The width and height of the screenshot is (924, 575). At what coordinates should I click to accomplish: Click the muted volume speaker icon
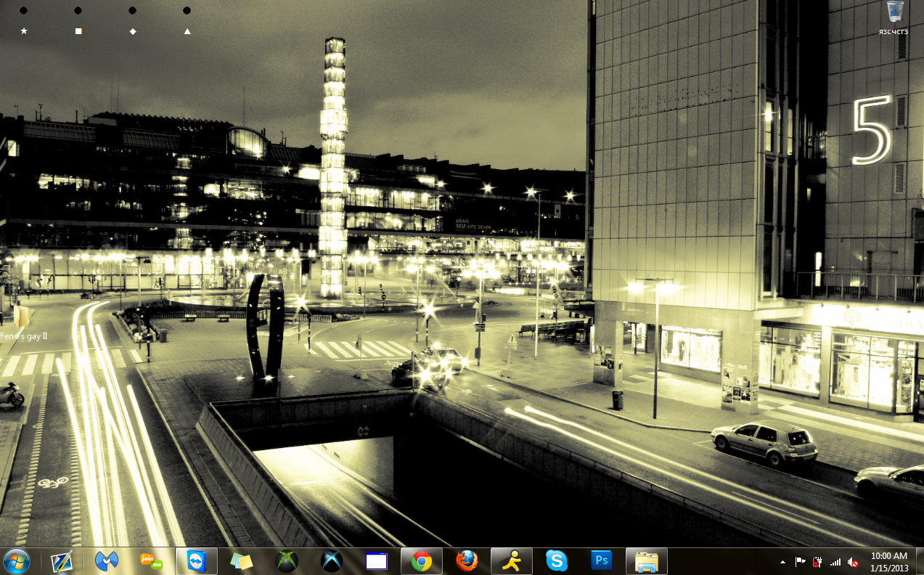point(853,562)
